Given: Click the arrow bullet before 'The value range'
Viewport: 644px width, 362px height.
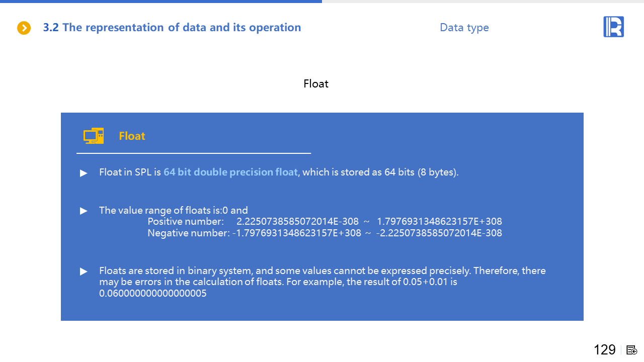Looking at the screenshot, I should click(84, 211).
